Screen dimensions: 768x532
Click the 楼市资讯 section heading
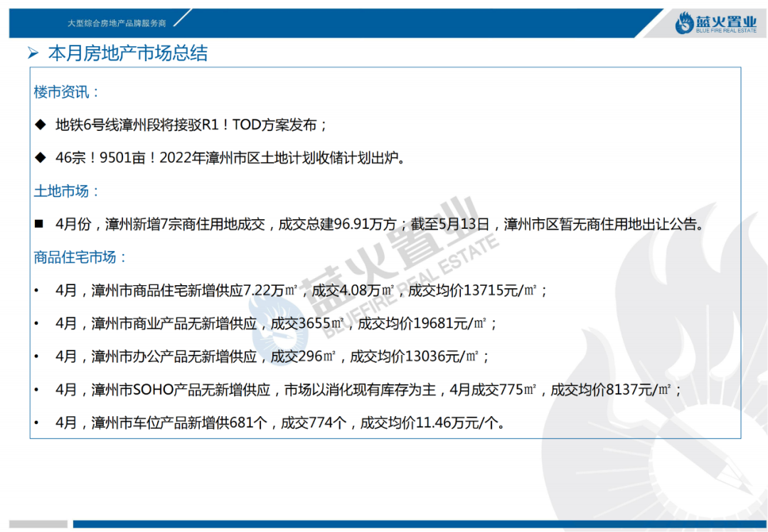[67, 92]
